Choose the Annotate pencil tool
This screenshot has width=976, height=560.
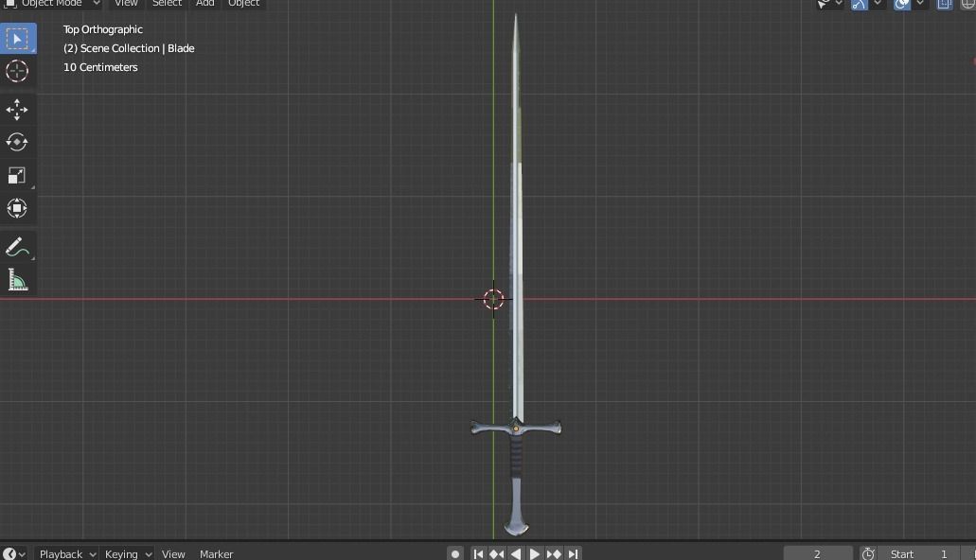(x=17, y=247)
